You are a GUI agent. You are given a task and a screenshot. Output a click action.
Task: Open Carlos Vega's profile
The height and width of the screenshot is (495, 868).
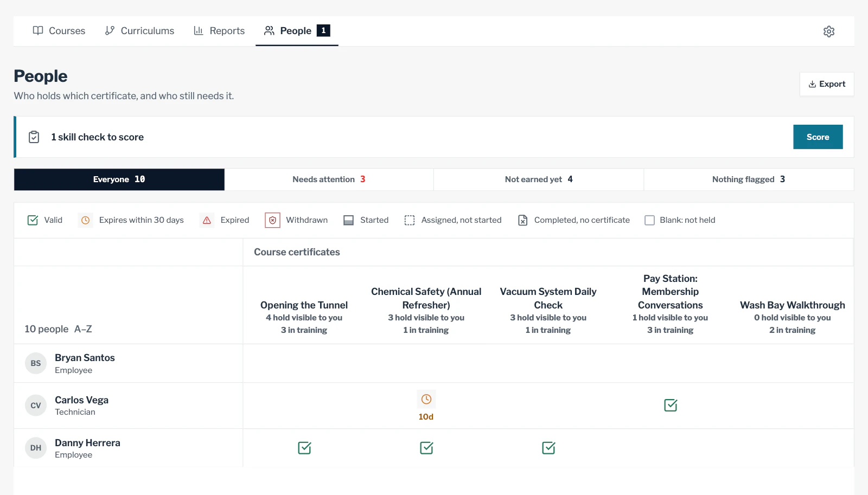tap(81, 400)
